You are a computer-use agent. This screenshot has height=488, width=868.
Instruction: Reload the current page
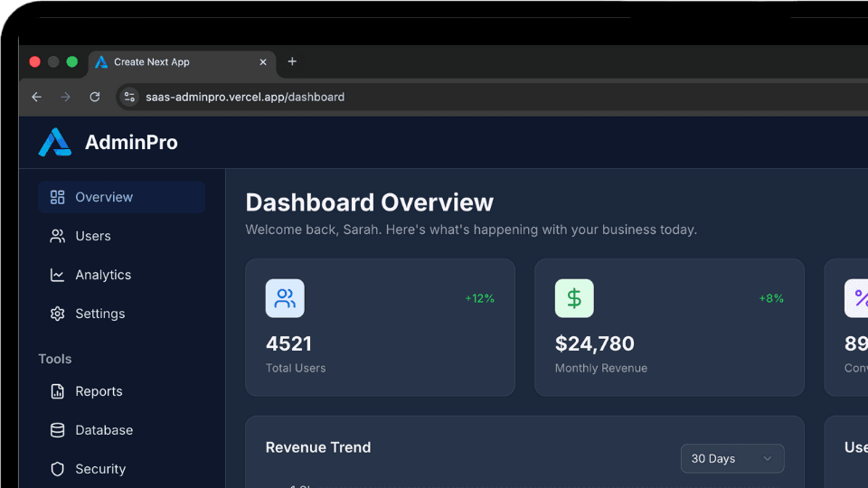[94, 97]
